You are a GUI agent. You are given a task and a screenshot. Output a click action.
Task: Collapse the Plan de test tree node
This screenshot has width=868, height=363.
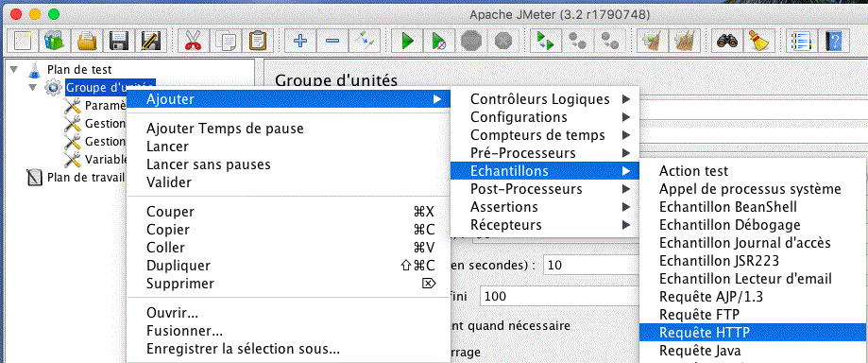(x=14, y=70)
